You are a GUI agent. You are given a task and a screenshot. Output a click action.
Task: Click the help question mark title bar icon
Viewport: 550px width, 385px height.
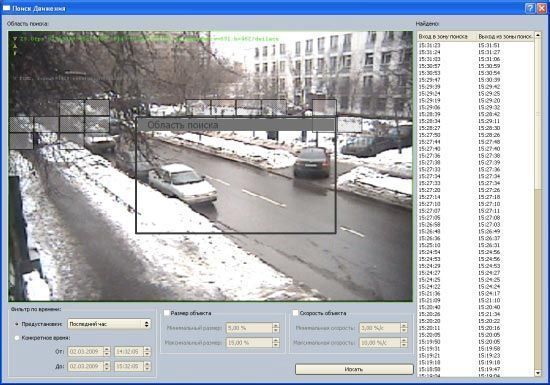[x=530, y=8]
